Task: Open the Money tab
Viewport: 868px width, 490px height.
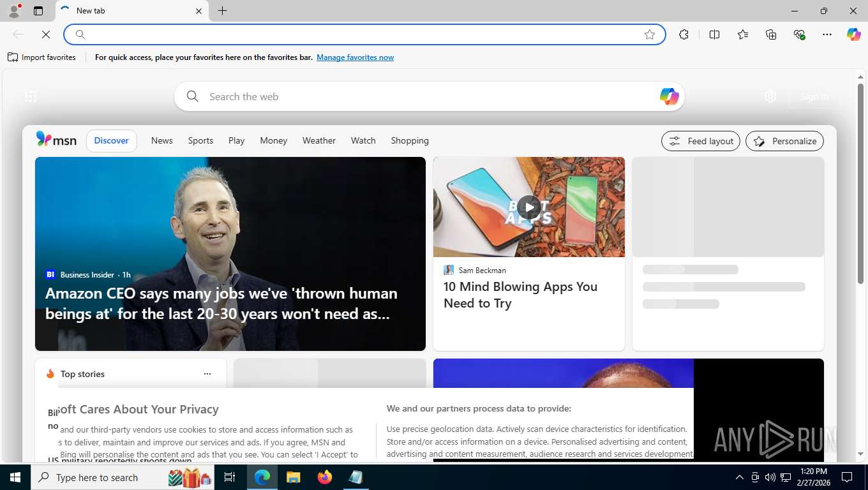Action: point(274,140)
